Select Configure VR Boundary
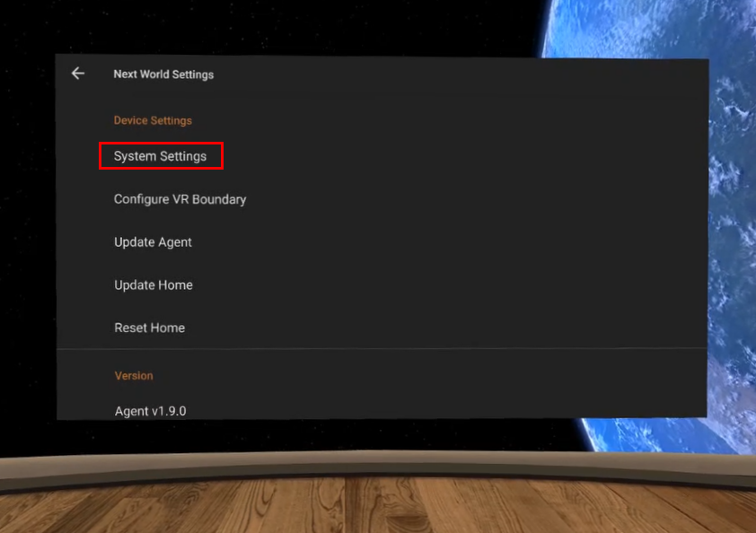 click(180, 199)
